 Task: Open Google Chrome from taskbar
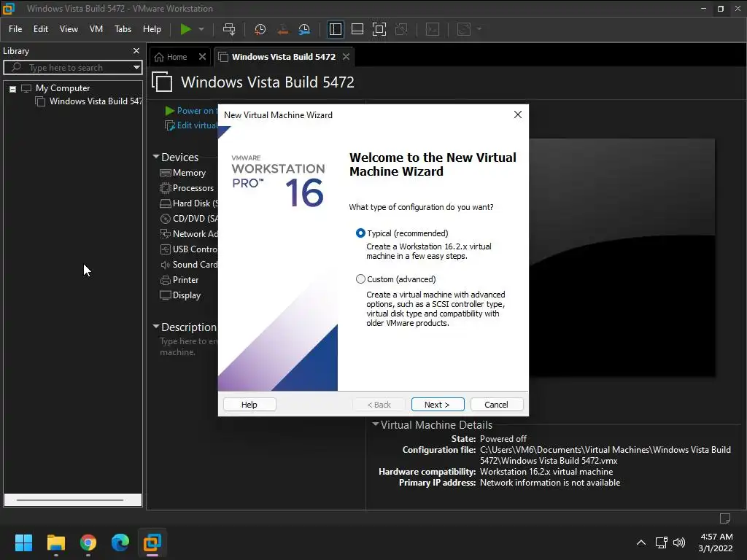point(88,542)
